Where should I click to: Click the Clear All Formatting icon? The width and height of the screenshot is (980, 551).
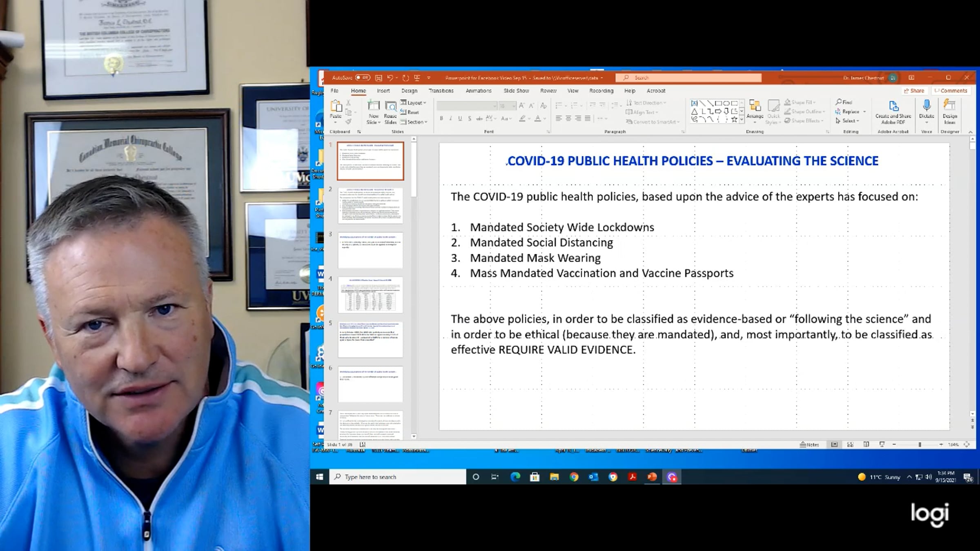tap(543, 106)
